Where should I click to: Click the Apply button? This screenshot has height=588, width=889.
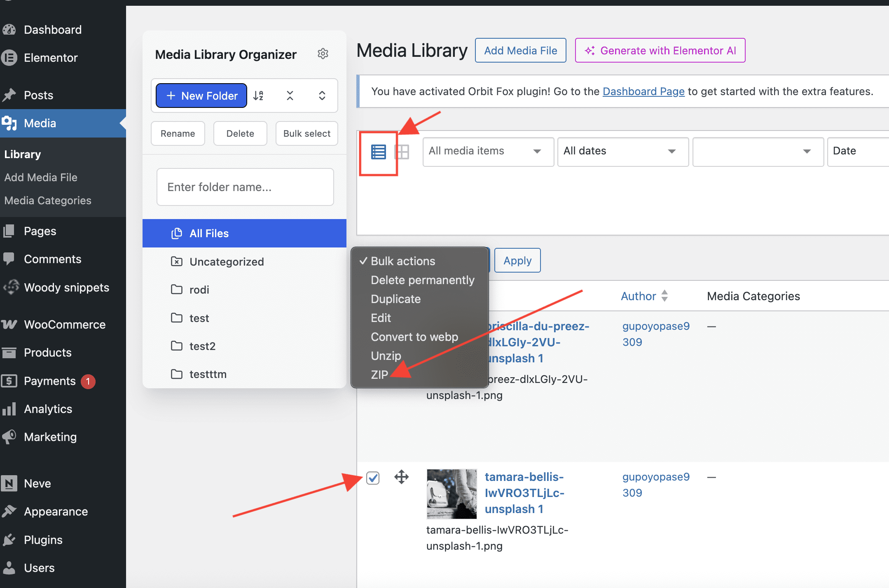[x=517, y=261]
